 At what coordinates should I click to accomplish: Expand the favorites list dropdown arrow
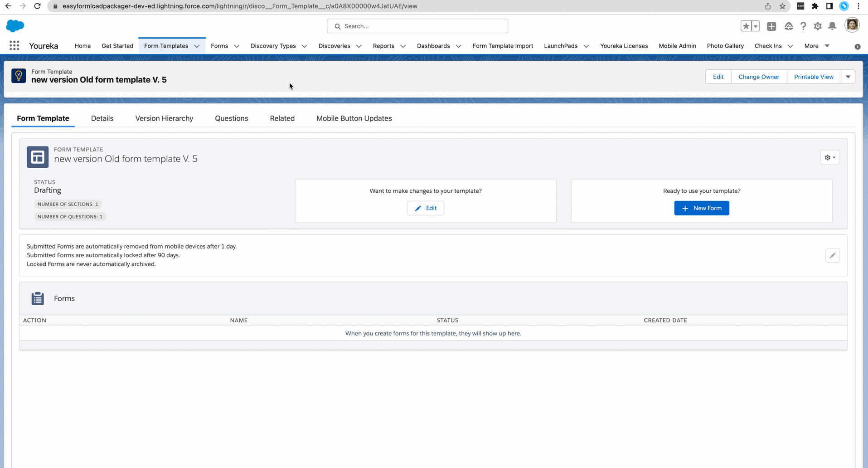756,26
